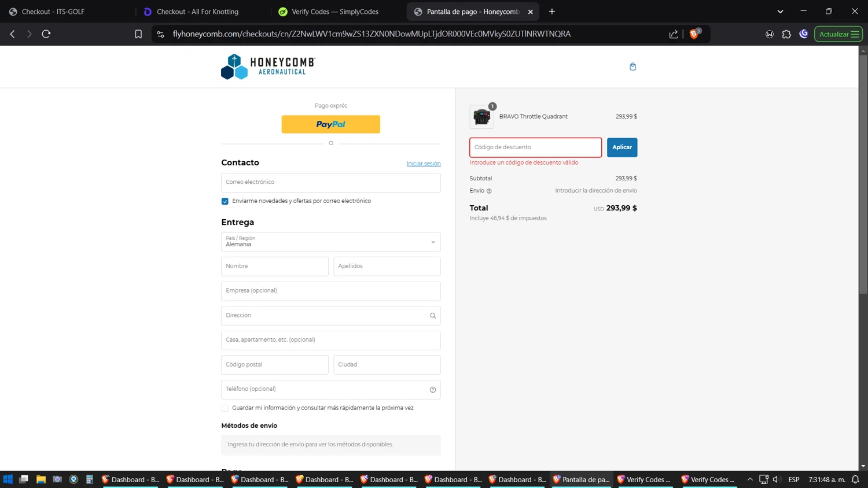Close the Pantalla de pago tab
The image size is (868, 488).
[531, 12]
